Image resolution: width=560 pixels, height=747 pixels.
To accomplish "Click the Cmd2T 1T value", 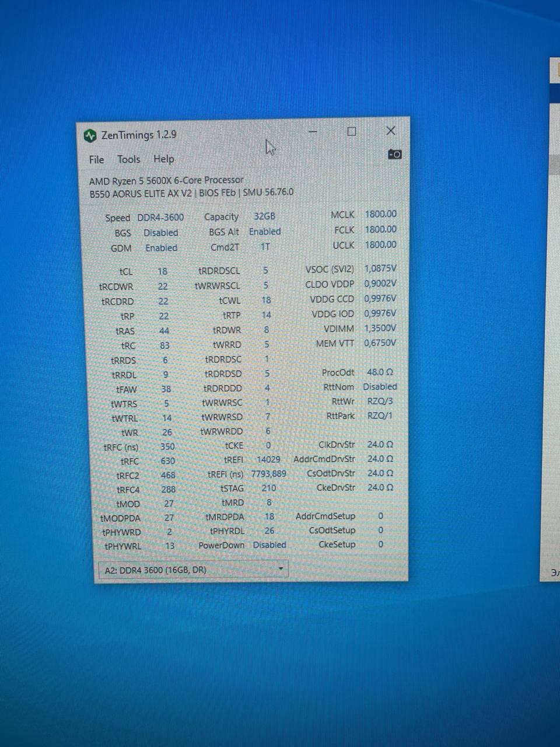I will click(x=265, y=247).
